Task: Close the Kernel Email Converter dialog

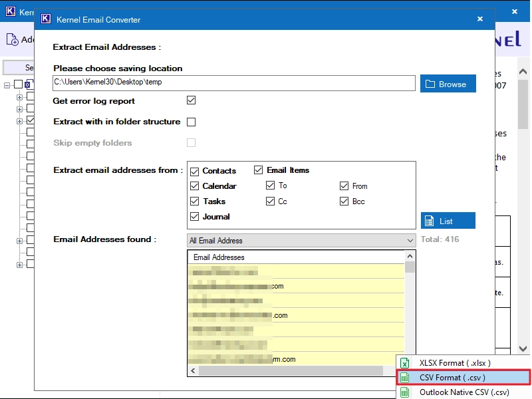Action: pos(479,19)
